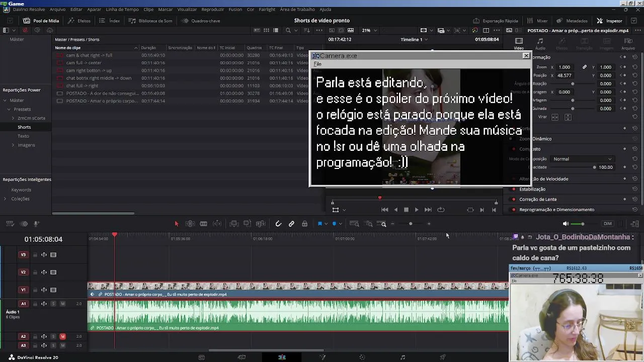This screenshot has width=644, height=362.
Task: Open Timeline 1 name dropdown
Action: (x=414, y=39)
